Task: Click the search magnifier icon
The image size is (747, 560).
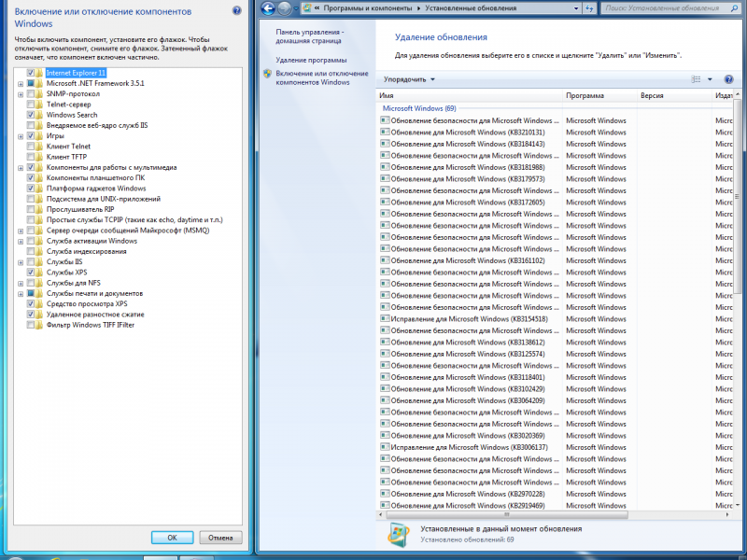Action: 734,8
